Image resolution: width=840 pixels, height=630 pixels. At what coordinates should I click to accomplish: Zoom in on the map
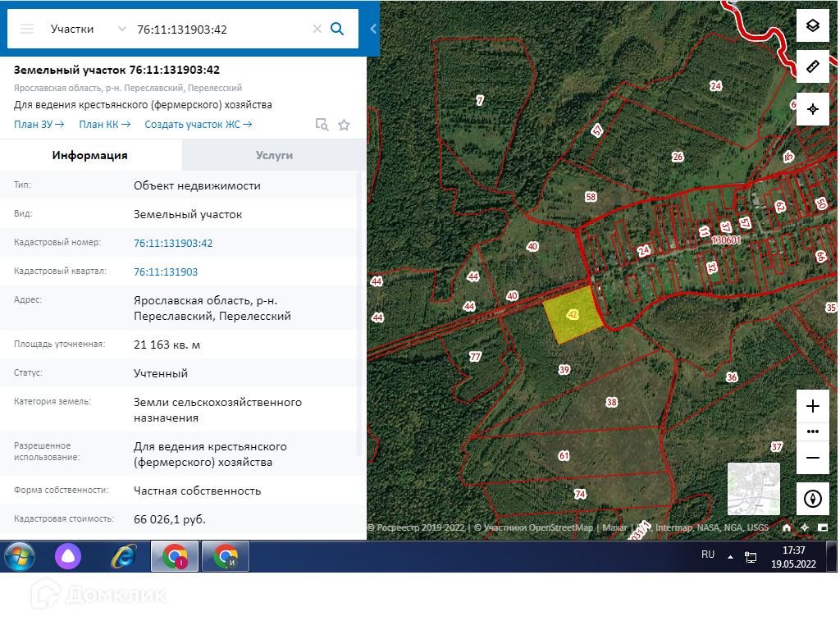pos(813,406)
